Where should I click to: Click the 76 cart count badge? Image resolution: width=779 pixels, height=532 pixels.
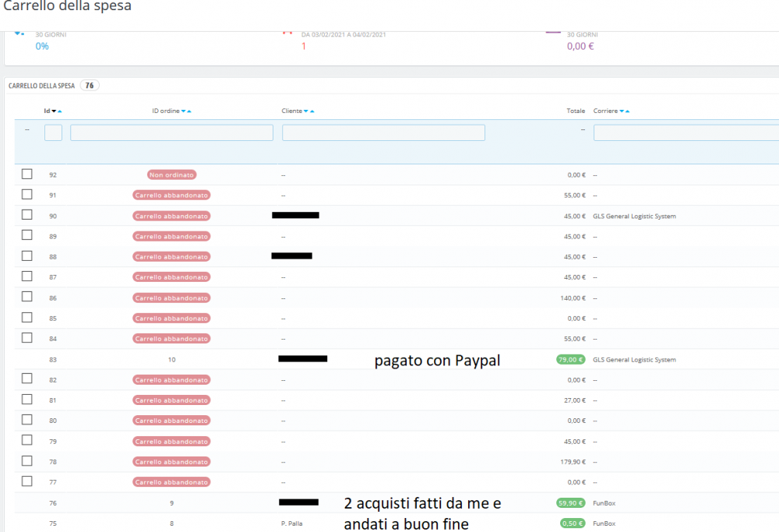click(89, 85)
